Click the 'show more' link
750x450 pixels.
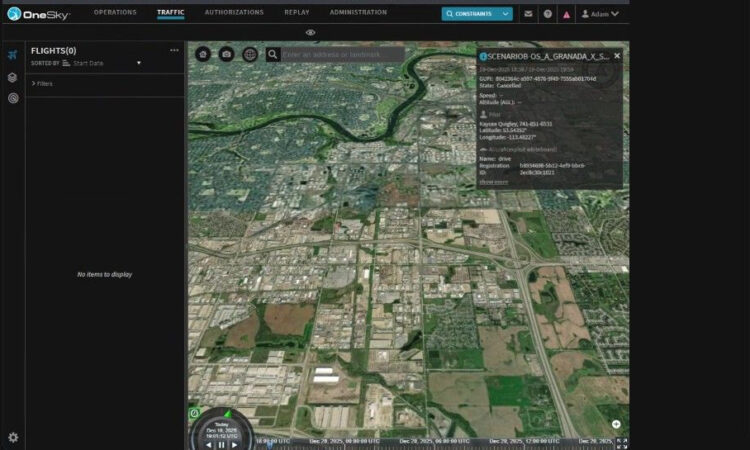(x=493, y=182)
